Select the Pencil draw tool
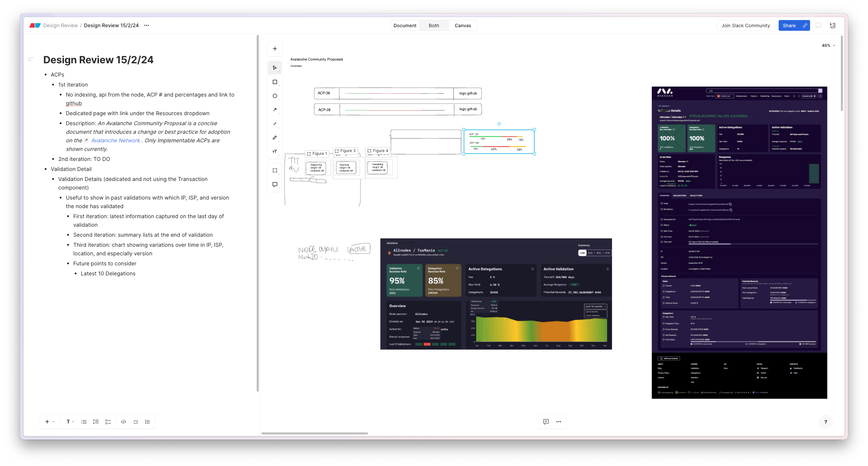Image resolution: width=868 pixels, height=466 pixels. 275,138
